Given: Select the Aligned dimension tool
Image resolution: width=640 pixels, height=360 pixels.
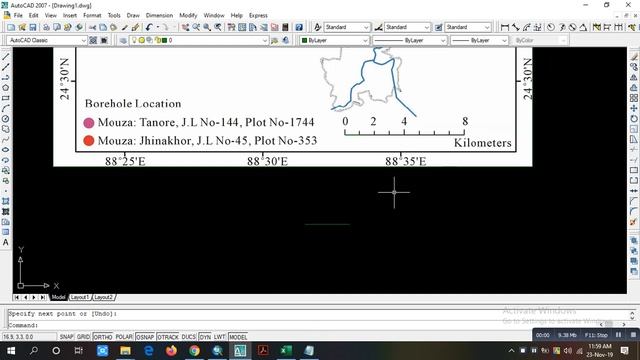Looking at the screenshot, I should (516, 27).
